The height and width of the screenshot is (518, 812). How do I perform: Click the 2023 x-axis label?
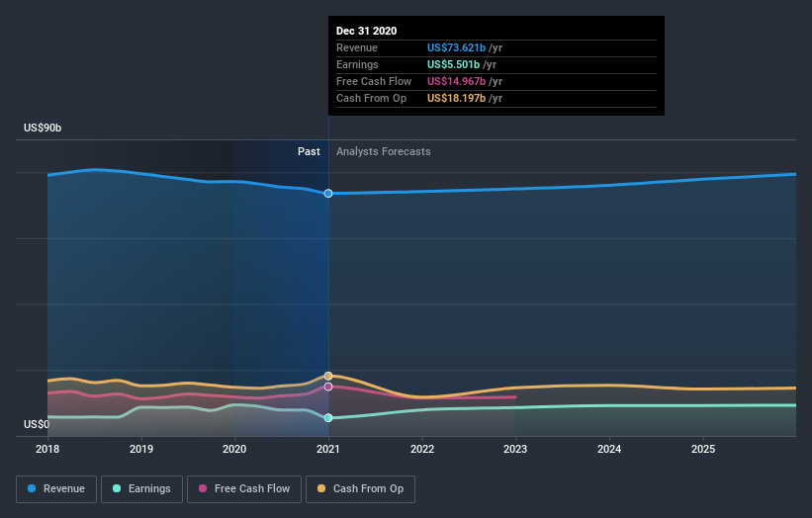click(x=515, y=449)
